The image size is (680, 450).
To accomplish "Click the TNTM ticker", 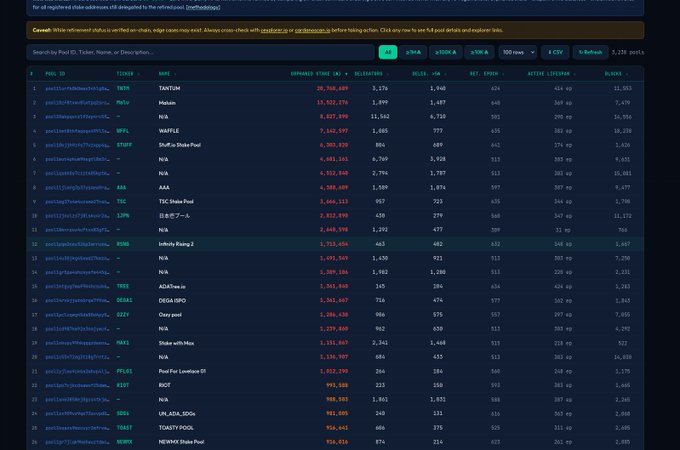I will pyautogui.click(x=123, y=88).
